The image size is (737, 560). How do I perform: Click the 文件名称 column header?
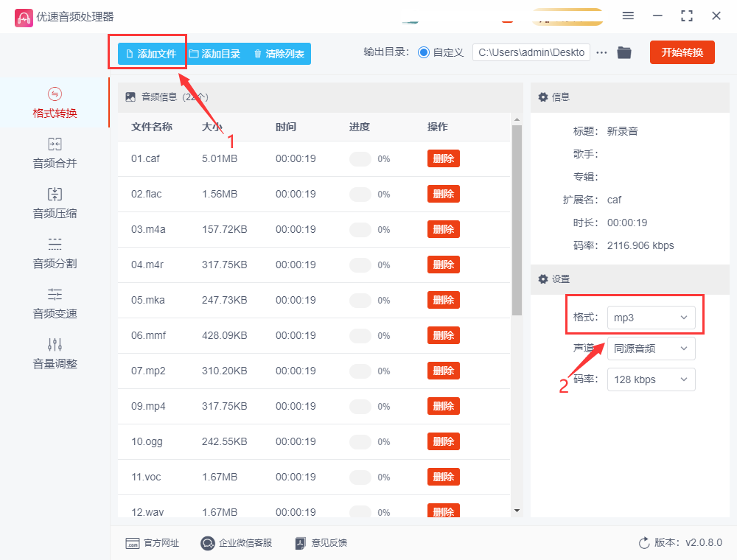pos(151,127)
